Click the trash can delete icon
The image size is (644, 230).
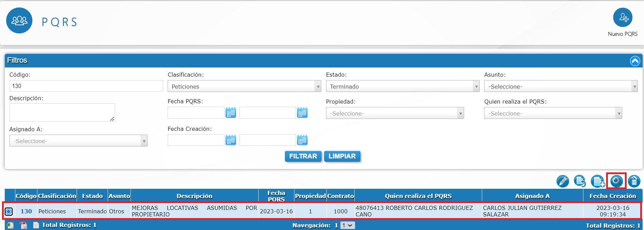coord(634,181)
